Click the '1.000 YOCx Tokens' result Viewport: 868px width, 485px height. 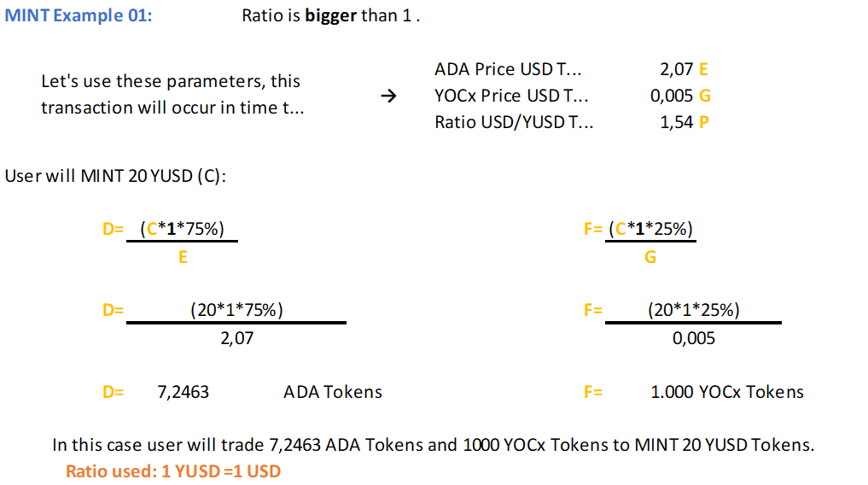click(726, 392)
